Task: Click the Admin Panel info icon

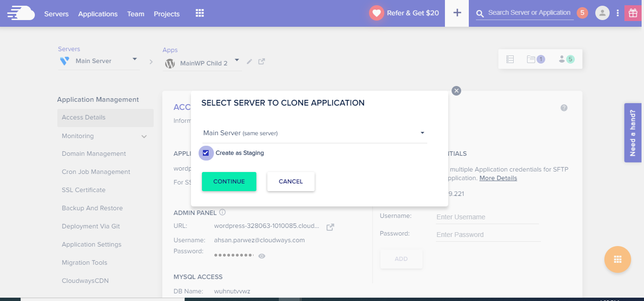Action: click(x=222, y=212)
